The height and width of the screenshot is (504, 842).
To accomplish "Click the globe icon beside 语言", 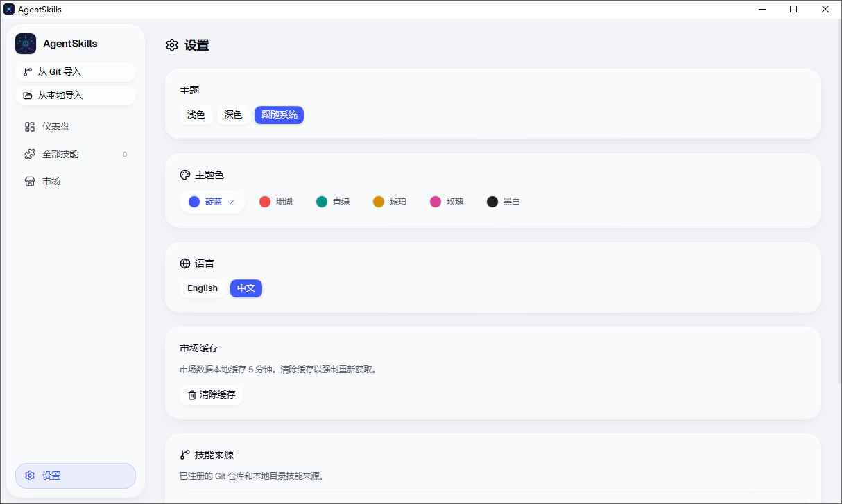I will pyautogui.click(x=184, y=263).
